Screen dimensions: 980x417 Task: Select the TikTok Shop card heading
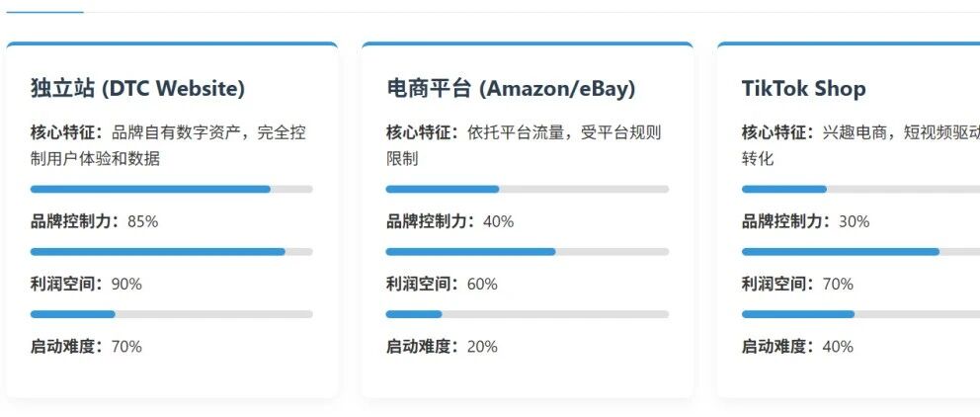804,89
